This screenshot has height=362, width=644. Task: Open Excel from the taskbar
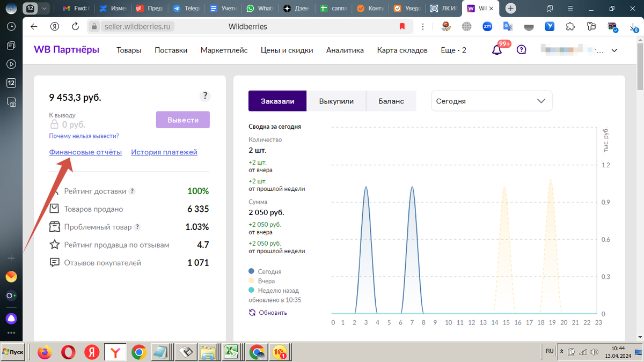pos(231,352)
